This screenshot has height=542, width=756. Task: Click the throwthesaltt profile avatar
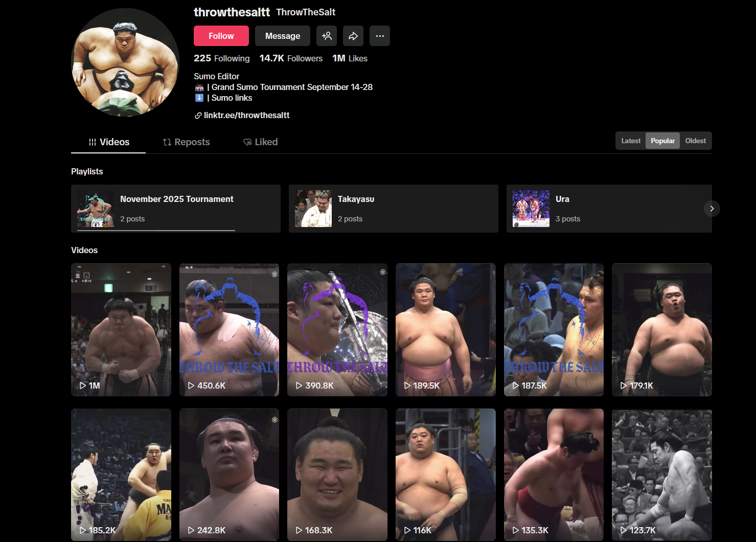tap(125, 62)
